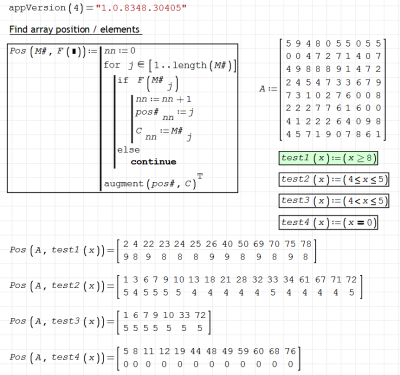Screen dimensions: 400x375
Task: Click test4 result values row of zeros
Action: (208, 364)
